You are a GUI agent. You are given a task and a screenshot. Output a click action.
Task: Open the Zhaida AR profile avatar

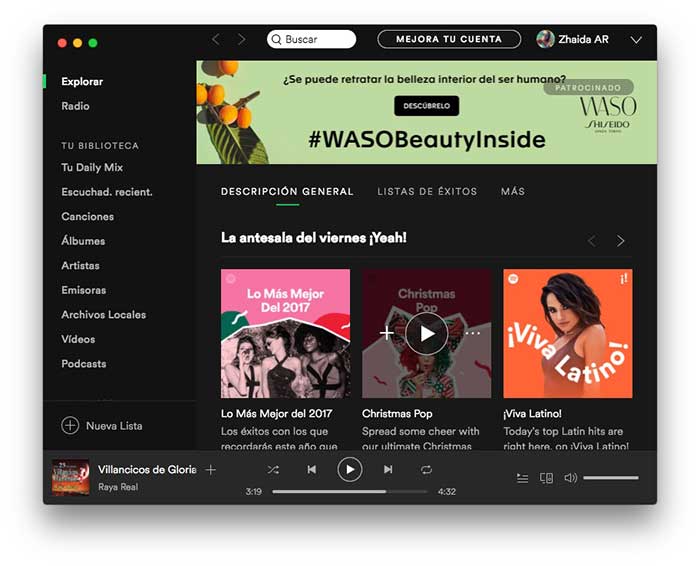click(545, 39)
